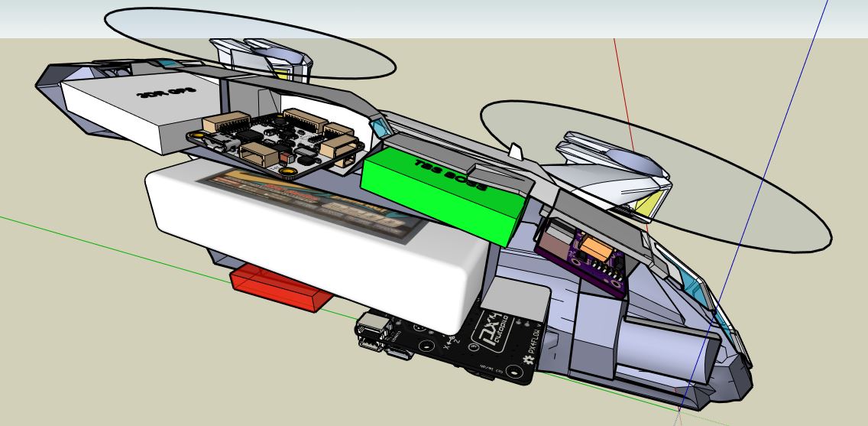Select the flight controller board with tan connectors
The width and height of the screenshot is (868, 426).
click(x=277, y=144)
